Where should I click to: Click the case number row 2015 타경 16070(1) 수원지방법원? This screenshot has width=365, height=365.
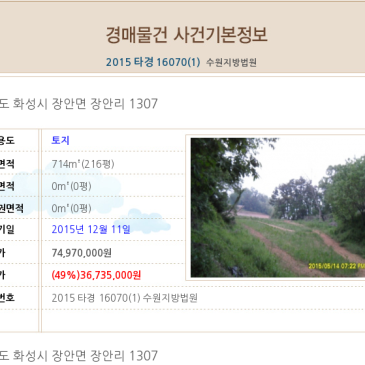124,298
